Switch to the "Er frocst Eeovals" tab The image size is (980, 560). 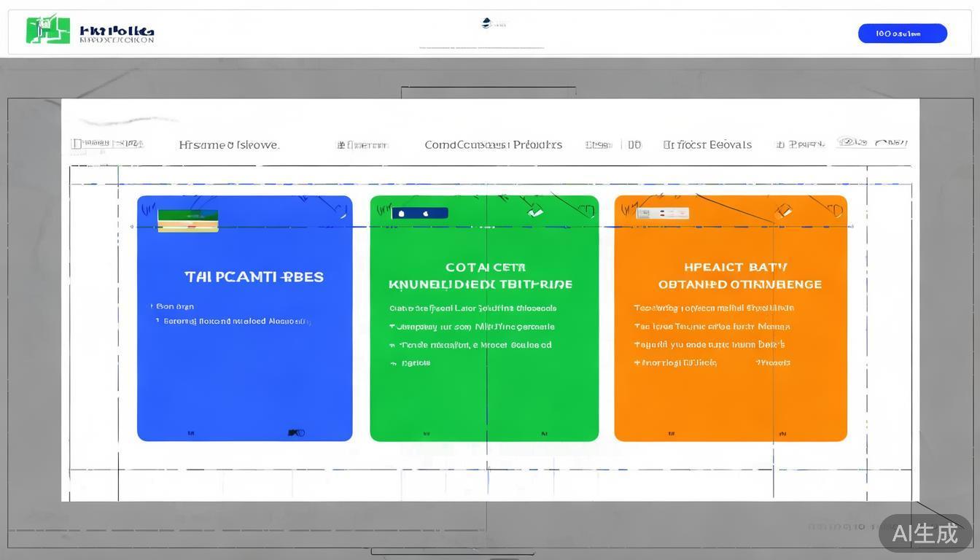[707, 145]
